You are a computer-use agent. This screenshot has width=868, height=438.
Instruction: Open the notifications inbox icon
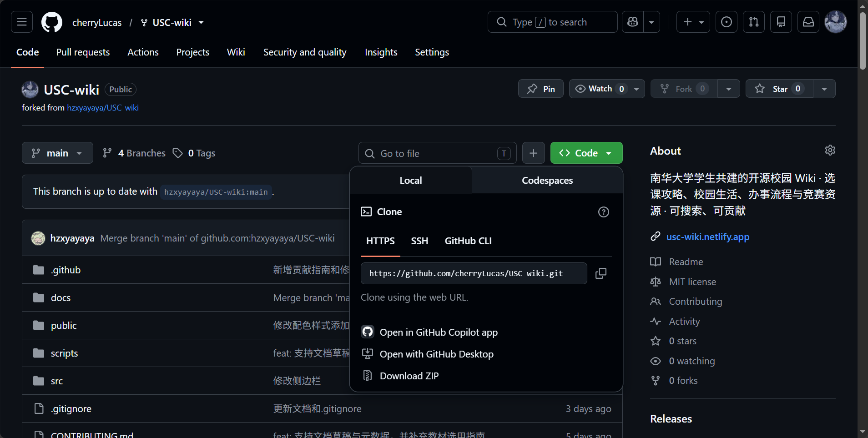808,22
